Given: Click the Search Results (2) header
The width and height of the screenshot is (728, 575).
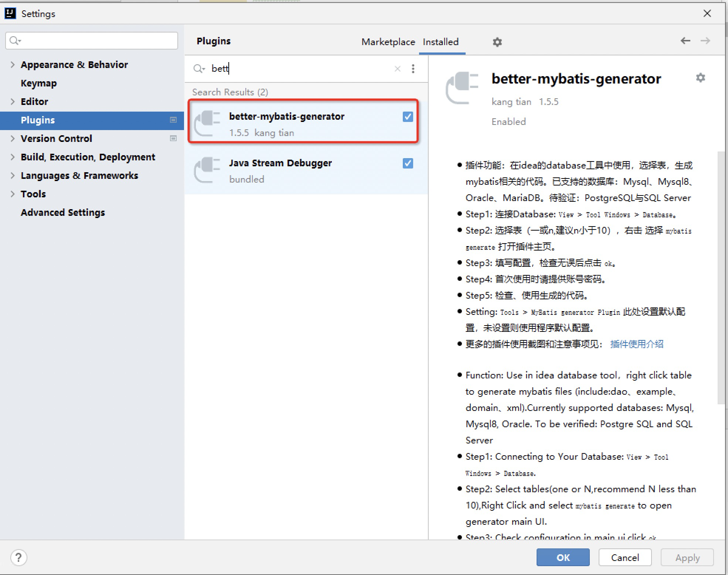Looking at the screenshot, I should 230,92.
